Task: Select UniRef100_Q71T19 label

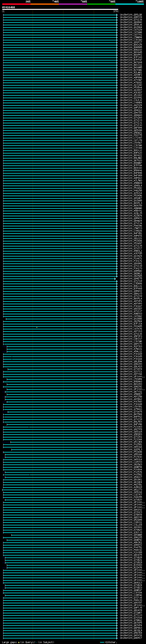Action: point(131,281)
